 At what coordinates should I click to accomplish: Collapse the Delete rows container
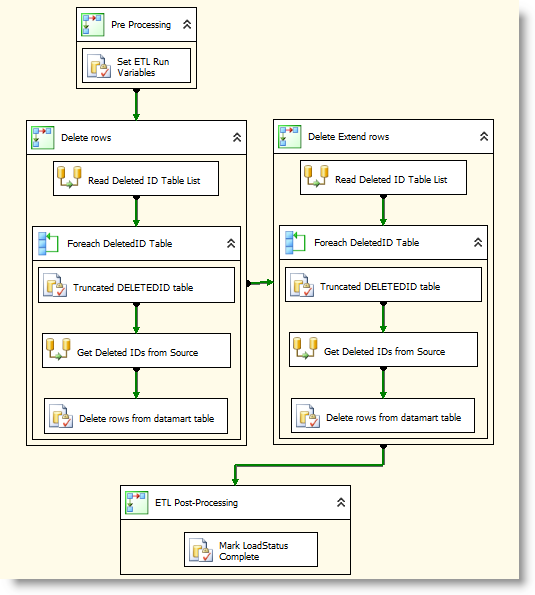coord(237,138)
